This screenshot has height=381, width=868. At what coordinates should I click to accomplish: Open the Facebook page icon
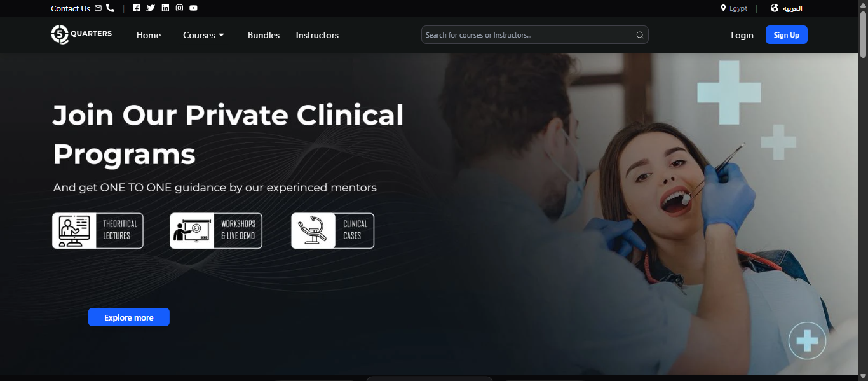(x=137, y=8)
